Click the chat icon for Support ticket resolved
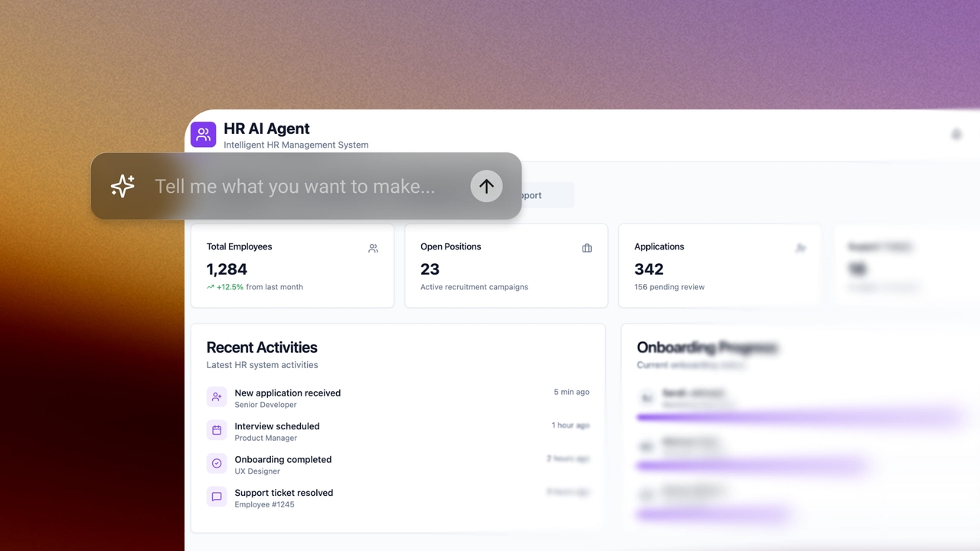The image size is (980, 551). click(x=217, y=497)
